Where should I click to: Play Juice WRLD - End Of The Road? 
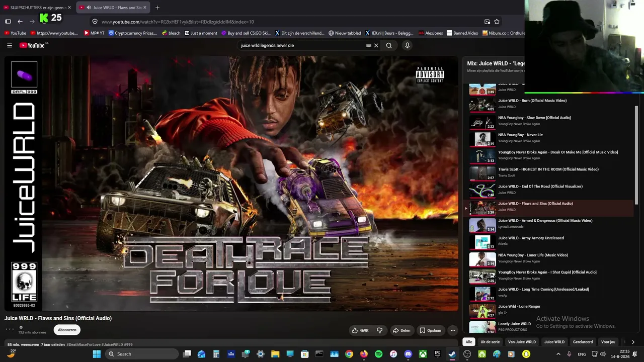coord(550,190)
